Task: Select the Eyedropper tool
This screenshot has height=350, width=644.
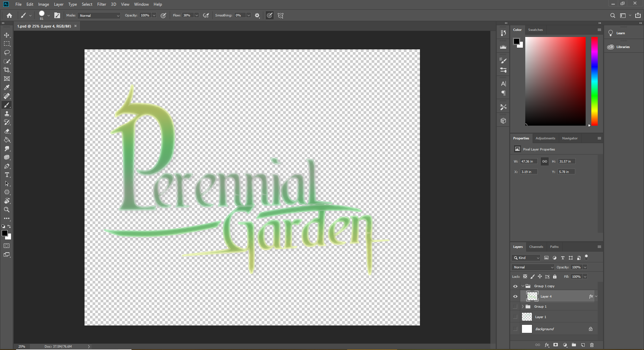Action: [7, 87]
